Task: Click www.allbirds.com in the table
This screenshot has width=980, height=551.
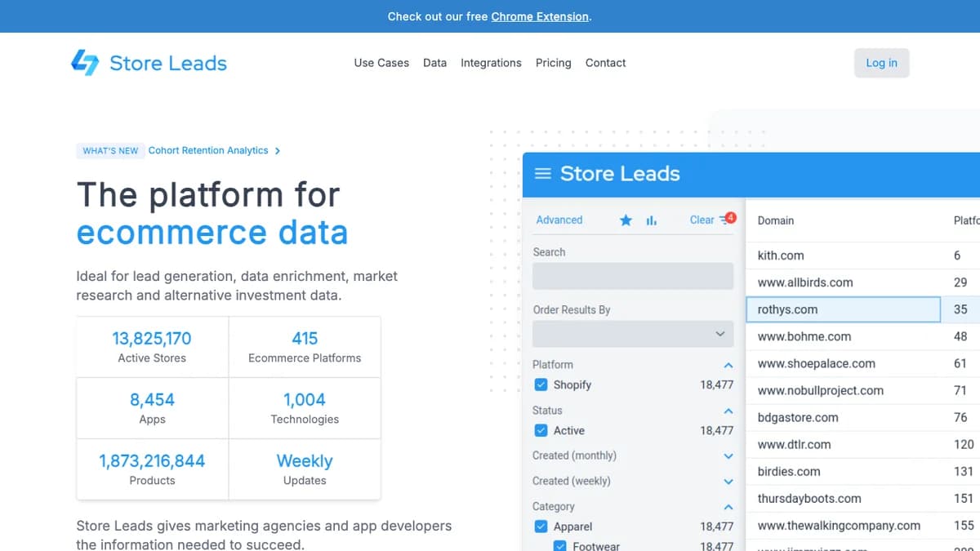Action: click(805, 282)
